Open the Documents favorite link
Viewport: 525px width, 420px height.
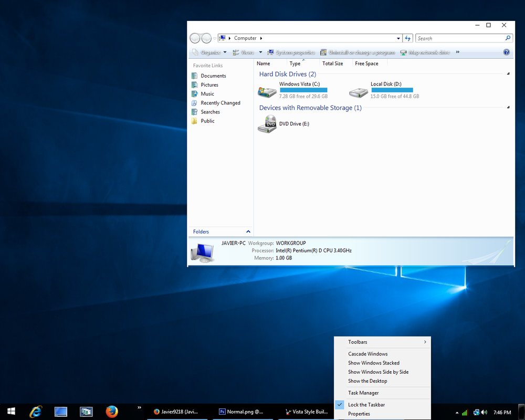click(x=213, y=76)
